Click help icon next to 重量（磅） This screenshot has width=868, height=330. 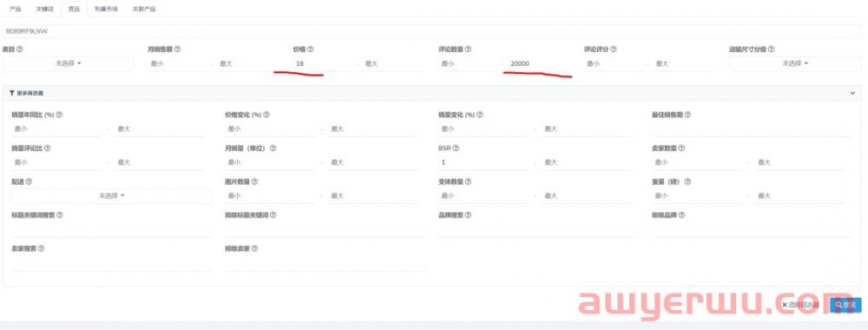coord(687,181)
